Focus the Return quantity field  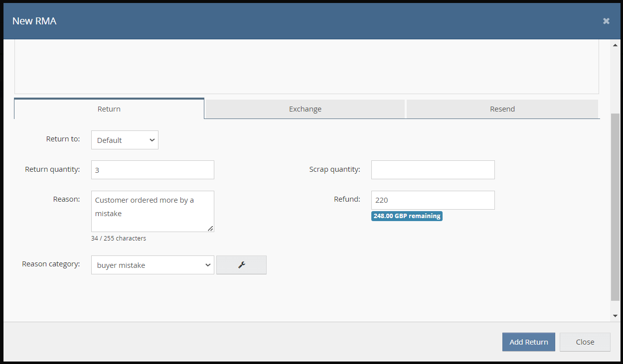coord(153,170)
